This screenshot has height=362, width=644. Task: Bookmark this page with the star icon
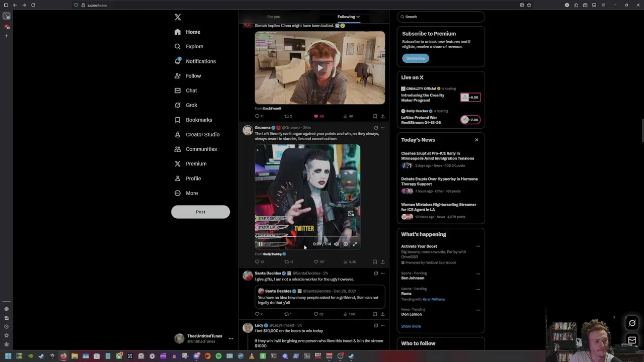[x=529, y=5]
